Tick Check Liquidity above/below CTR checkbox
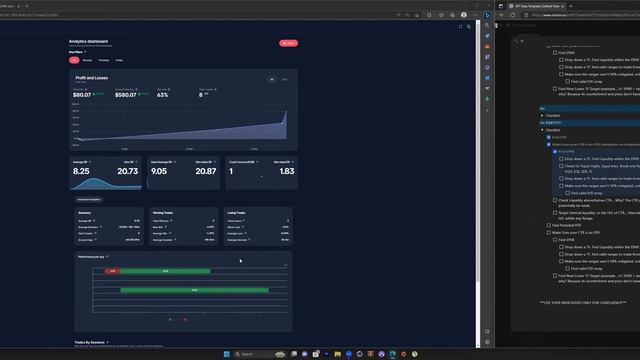This screenshot has width=640, height=360. [555, 200]
